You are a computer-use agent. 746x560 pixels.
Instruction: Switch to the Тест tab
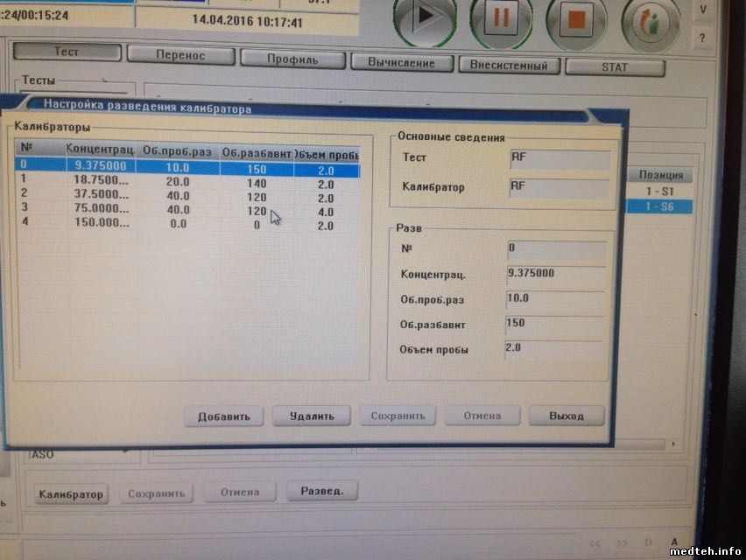click(x=67, y=52)
